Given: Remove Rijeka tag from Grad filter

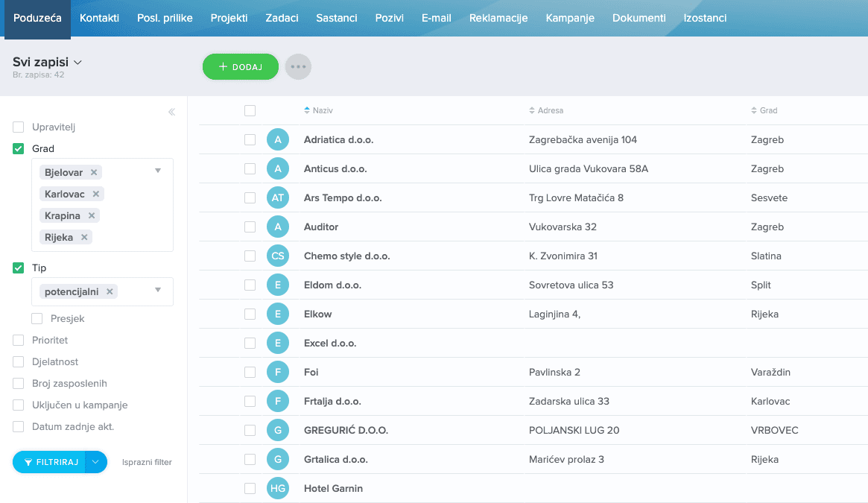Looking at the screenshot, I should click(x=84, y=237).
